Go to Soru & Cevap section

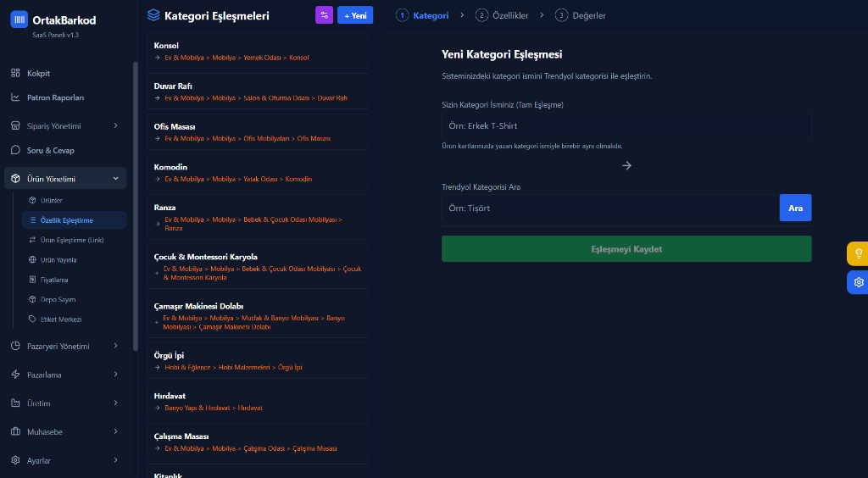click(50, 150)
